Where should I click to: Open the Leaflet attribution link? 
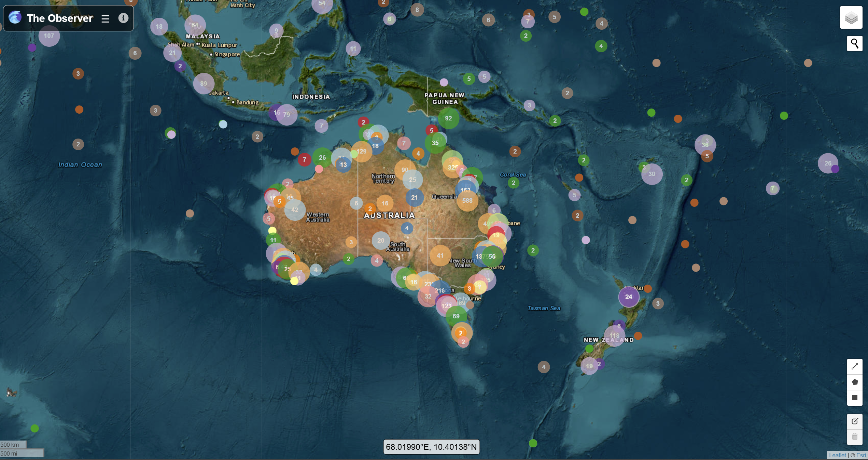tap(837, 455)
